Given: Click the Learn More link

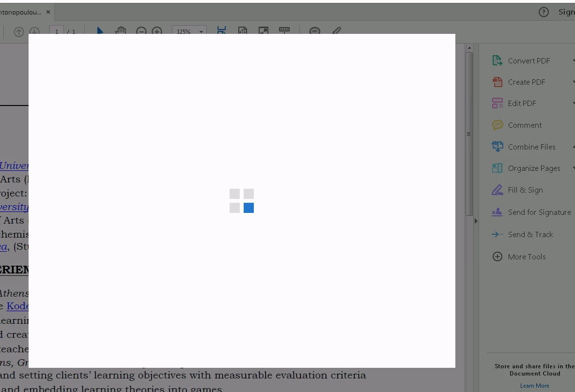Looking at the screenshot, I should tap(534, 386).
